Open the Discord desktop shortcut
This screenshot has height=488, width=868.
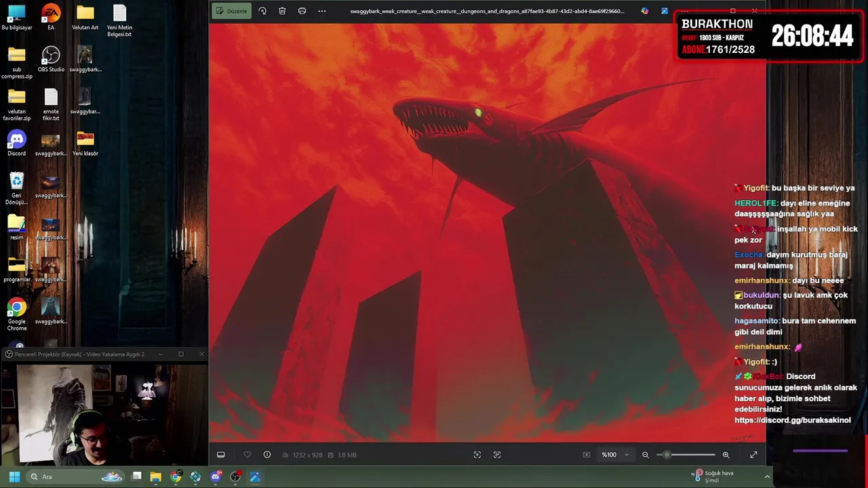coord(16,144)
